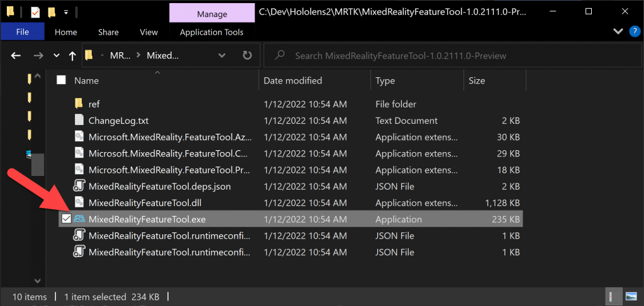This screenshot has width=644, height=306.
Task: Switch to the Home ribbon tab
Action: [x=65, y=32]
